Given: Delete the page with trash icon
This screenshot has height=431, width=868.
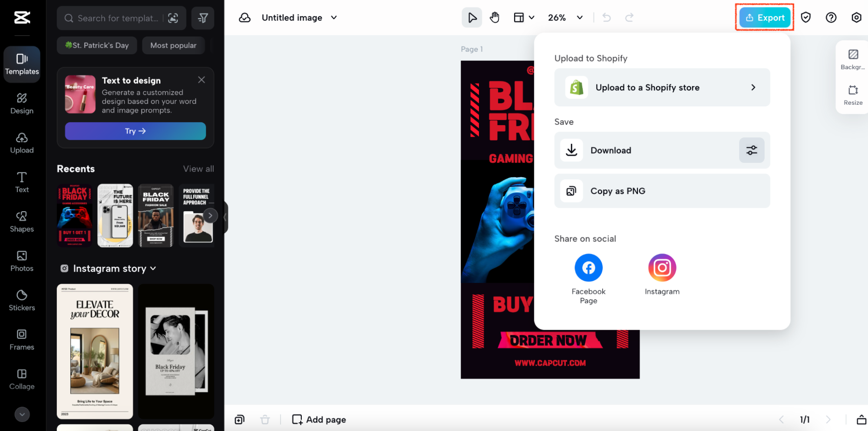Looking at the screenshot, I should coord(265,420).
